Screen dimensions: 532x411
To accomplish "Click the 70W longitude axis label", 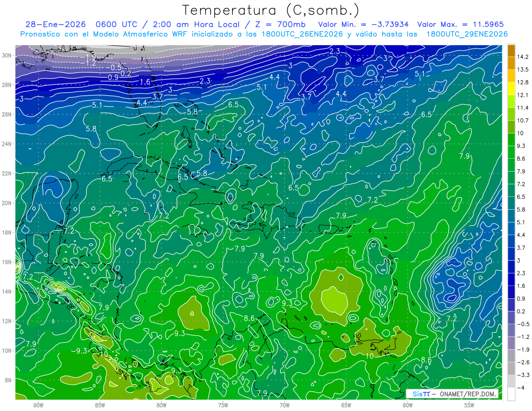I will coord(285,405).
